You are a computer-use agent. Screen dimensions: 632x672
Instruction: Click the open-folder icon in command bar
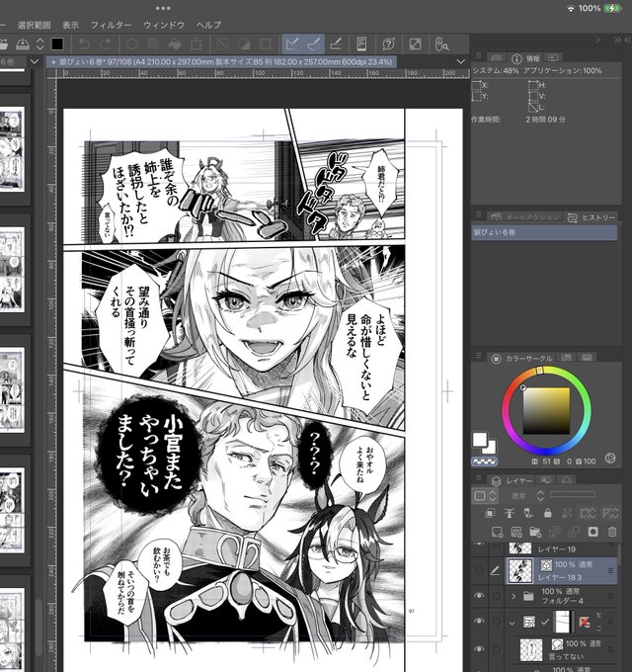pos(3,43)
